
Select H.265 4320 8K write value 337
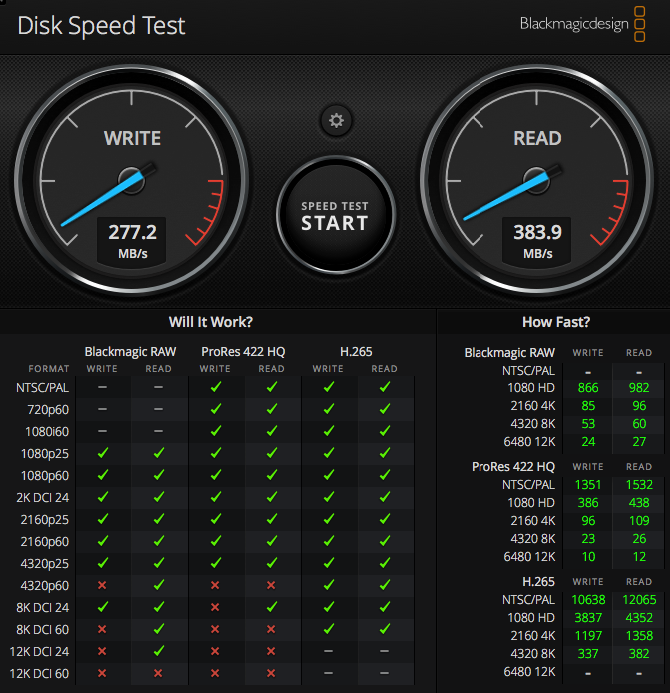pyautogui.click(x=588, y=654)
